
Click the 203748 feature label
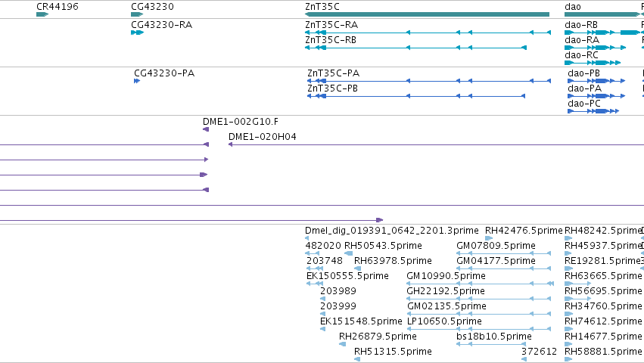[325, 261]
